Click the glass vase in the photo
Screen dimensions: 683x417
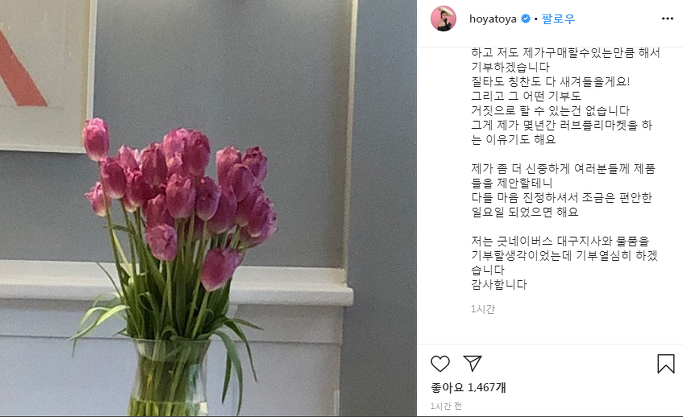click(x=171, y=377)
